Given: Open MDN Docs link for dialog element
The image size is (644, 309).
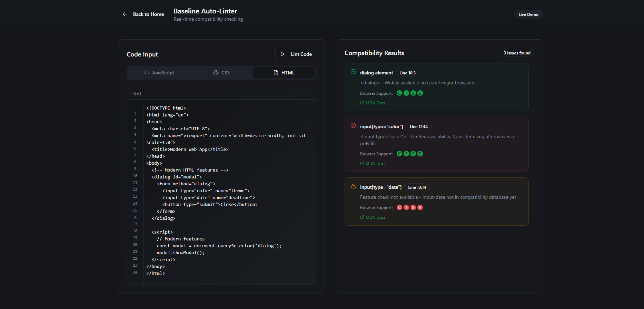Looking at the screenshot, I should [x=373, y=103].
